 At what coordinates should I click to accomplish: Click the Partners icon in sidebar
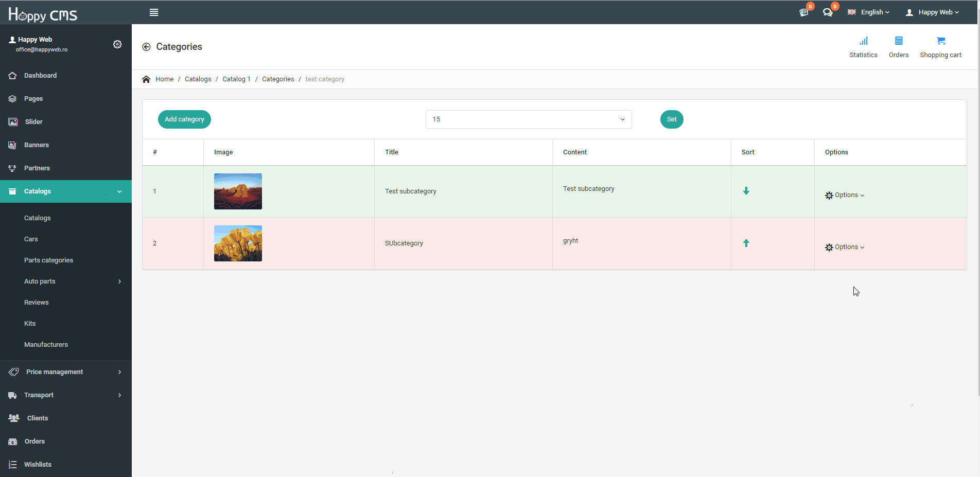click(x=12, y=168)
